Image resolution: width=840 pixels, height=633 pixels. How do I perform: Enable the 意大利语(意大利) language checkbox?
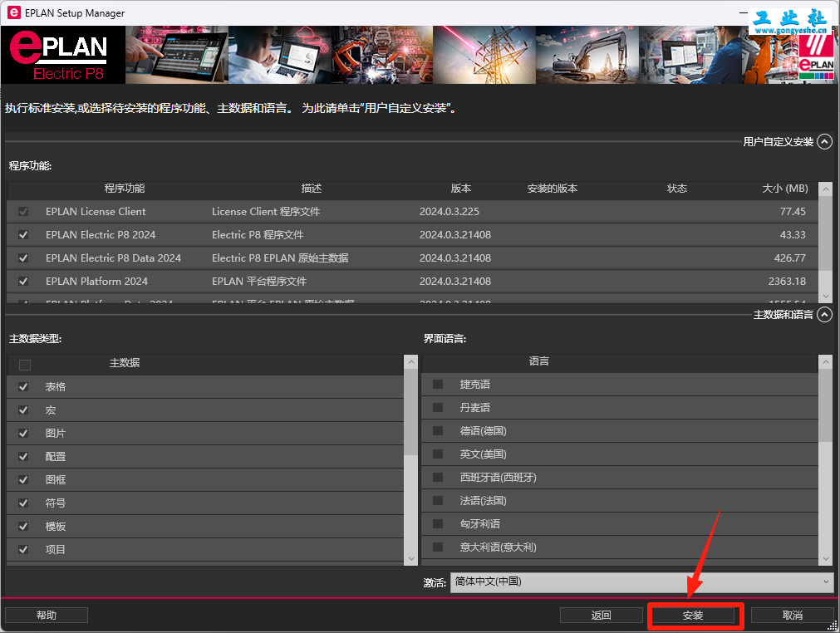(438, 547)
